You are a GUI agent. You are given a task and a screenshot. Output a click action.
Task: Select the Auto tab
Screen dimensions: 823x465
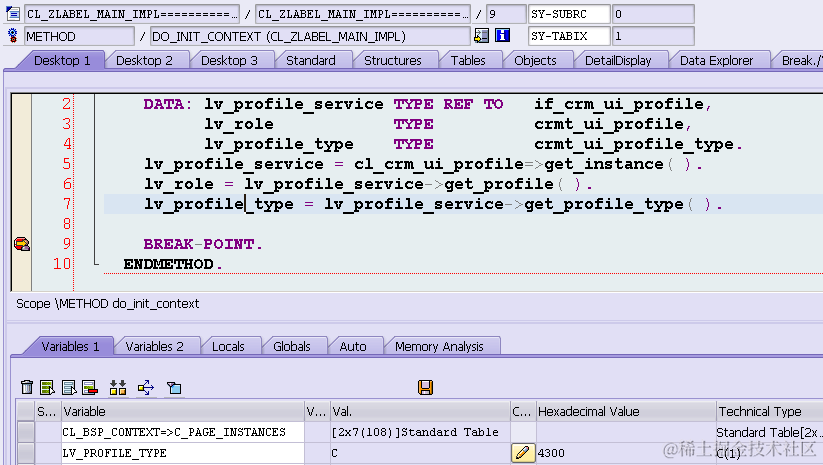click(x=353, y=346)
